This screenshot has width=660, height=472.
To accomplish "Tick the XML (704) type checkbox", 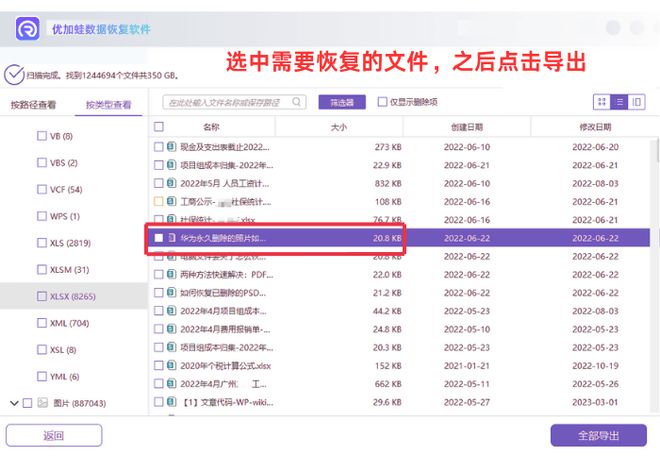I will coord(42,323).
